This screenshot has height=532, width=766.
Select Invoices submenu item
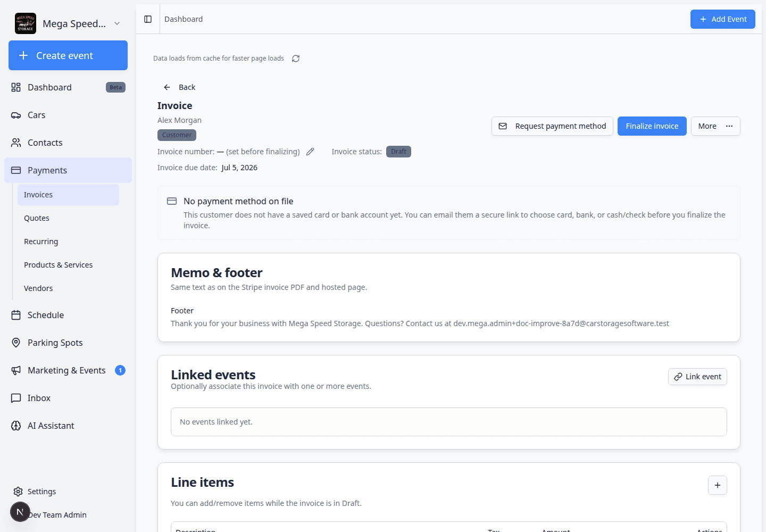[x=68, y=195]
